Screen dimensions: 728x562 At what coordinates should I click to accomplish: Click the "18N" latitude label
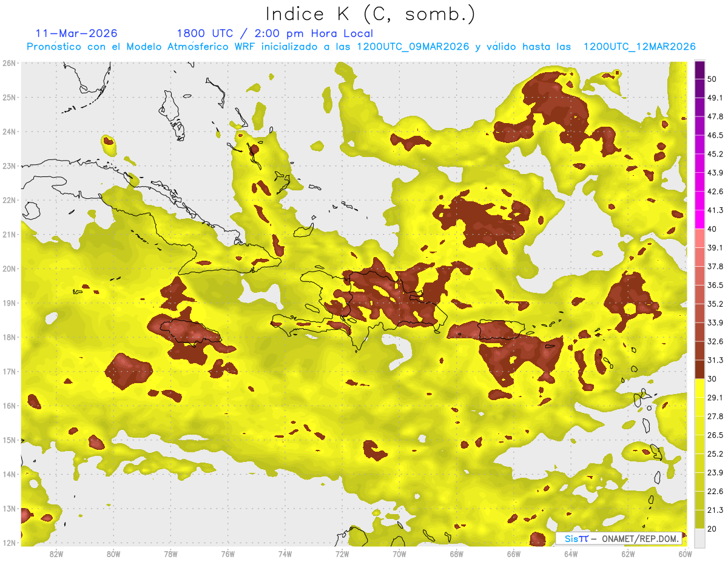(10, 337)
